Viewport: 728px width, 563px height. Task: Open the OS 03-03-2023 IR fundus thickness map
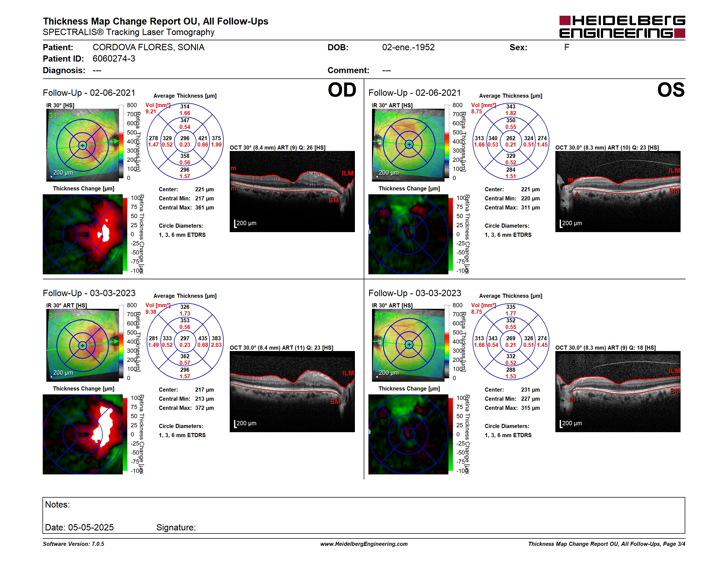pos(408,345)
